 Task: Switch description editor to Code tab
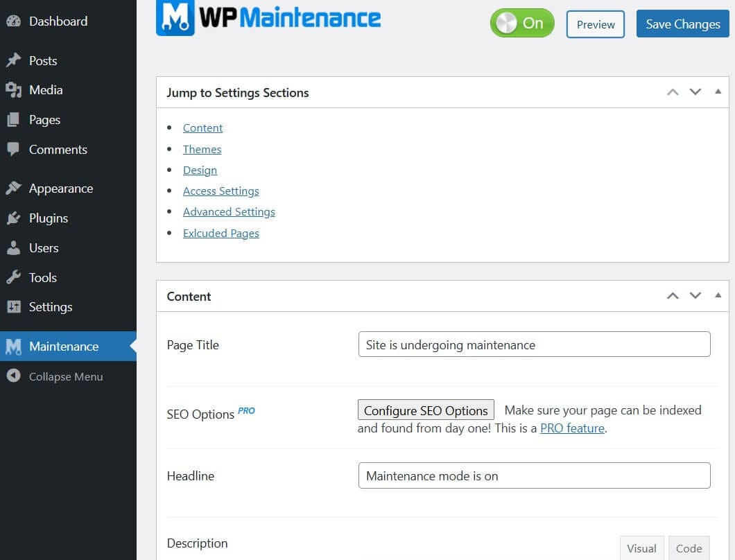(689, 548)
